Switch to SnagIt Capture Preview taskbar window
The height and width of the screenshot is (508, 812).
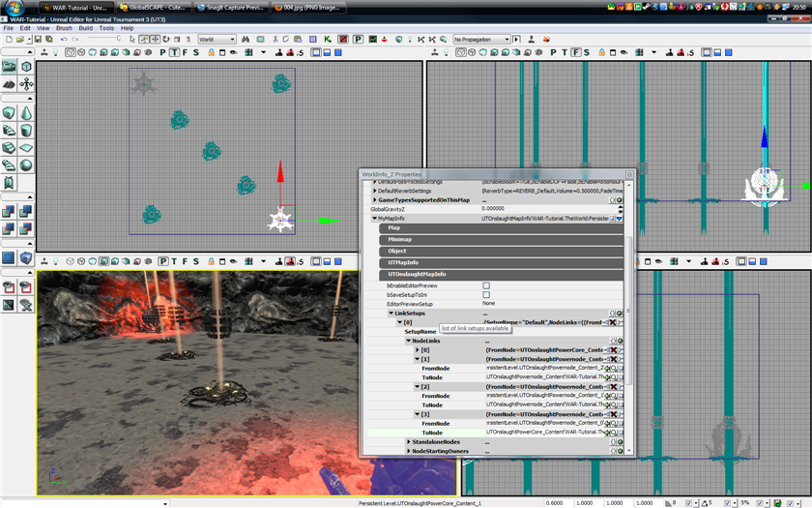click(x=231, y=8)
